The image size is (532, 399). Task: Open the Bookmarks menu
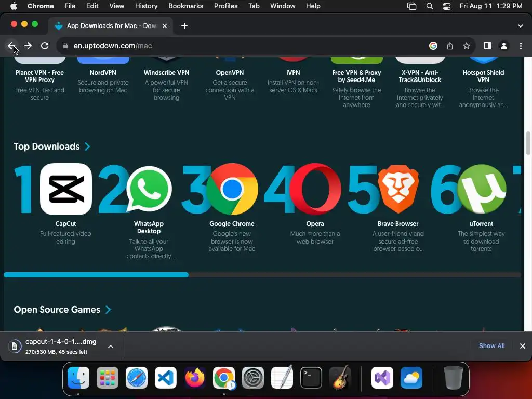186,6
